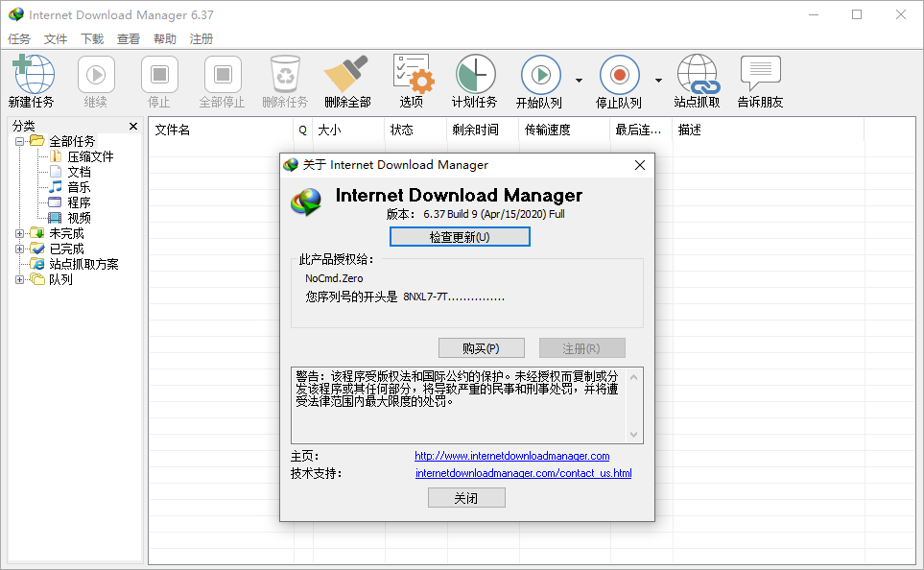The width and height of the screenshot is (924, 570).
Task: Open the dropdown arrow next to 开始队列
Action: [x=580, y=81]
